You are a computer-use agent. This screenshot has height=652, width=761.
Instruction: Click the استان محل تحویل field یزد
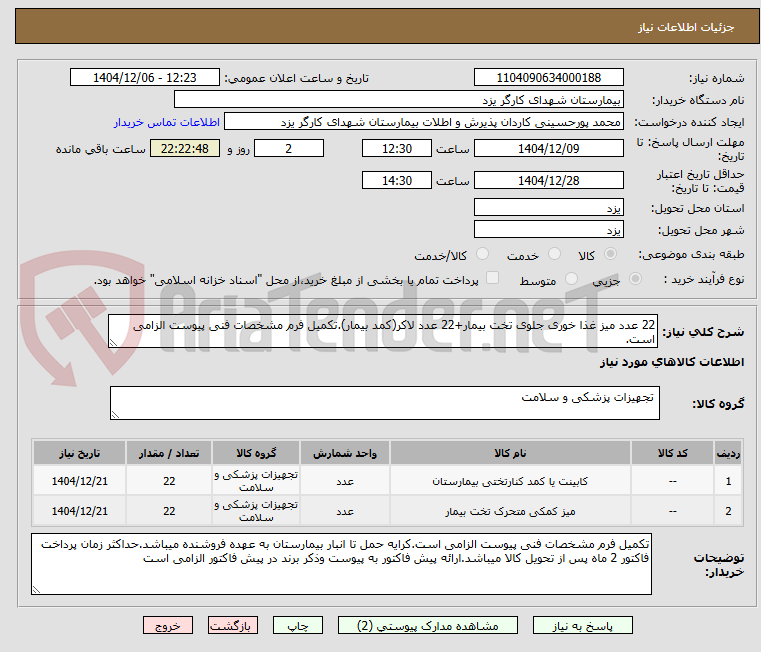[548, 207]
